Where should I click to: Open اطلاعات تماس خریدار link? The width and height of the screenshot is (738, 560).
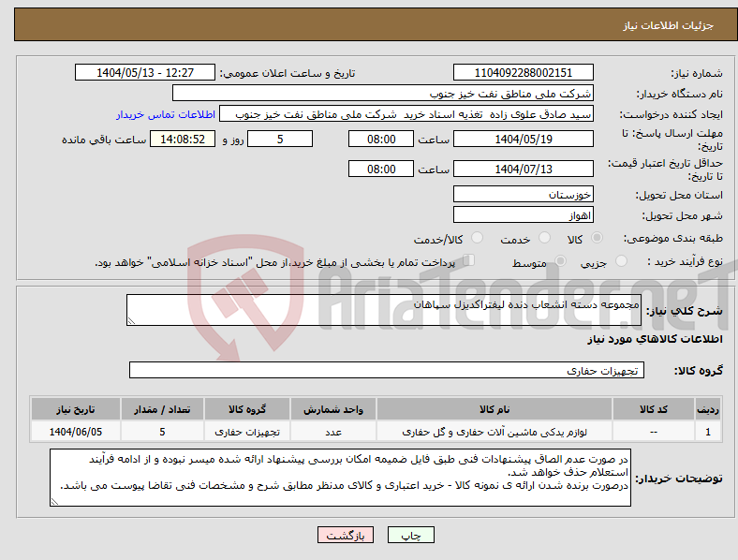pyautogui.click(x=166, y=114)
